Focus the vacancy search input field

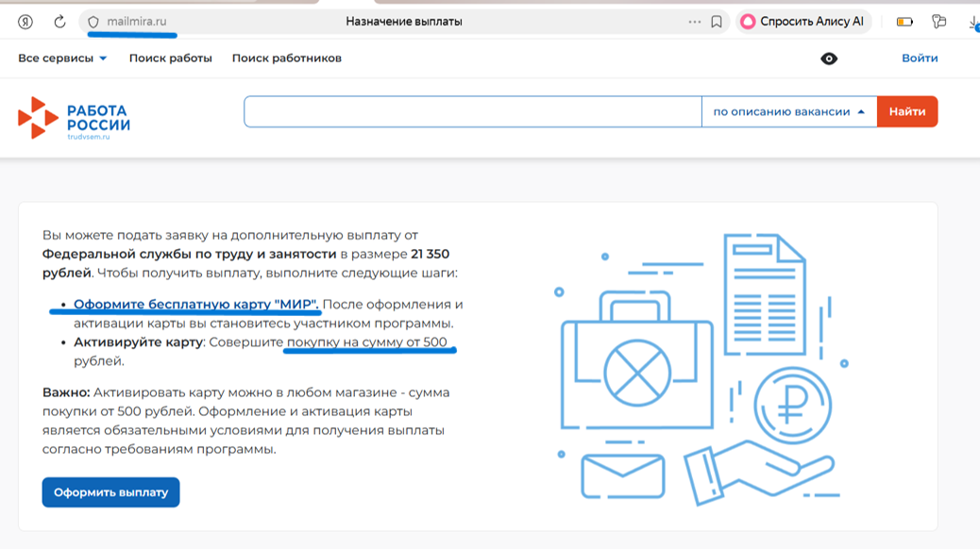coord(473,112)
